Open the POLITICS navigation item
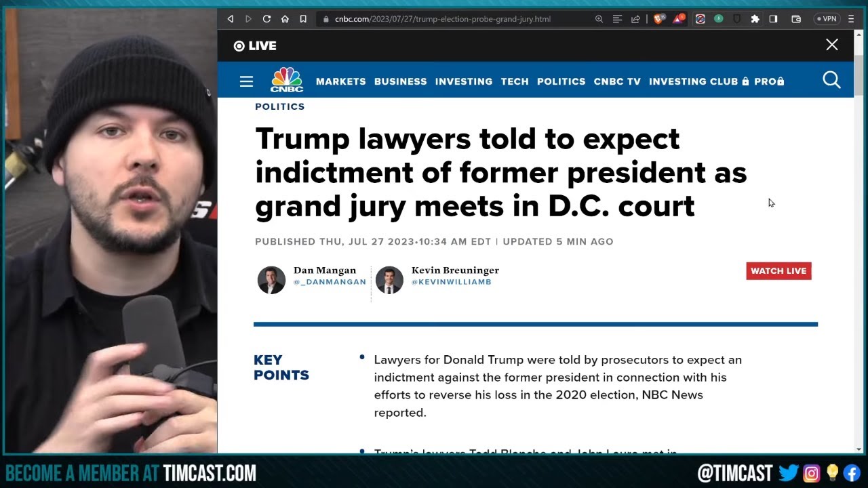Screen dimensions: 868x488 [561, 81]
